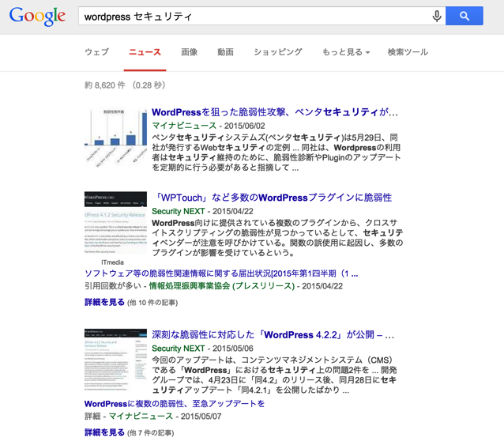Click the bar chart thumbnail of first result
504x445 pixels.
[x=115, y=138]
